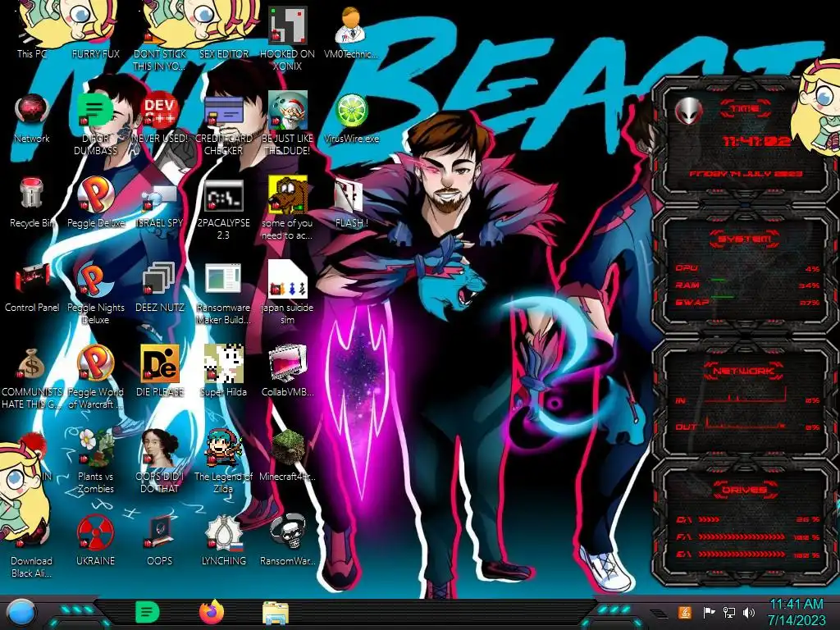
Task: Open the Minecraft4Fr... grass block icon
Action: pos(287,455)
